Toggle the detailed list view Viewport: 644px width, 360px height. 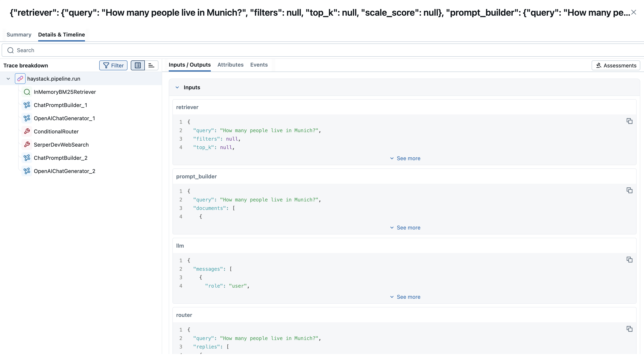(x=138, y=65)
